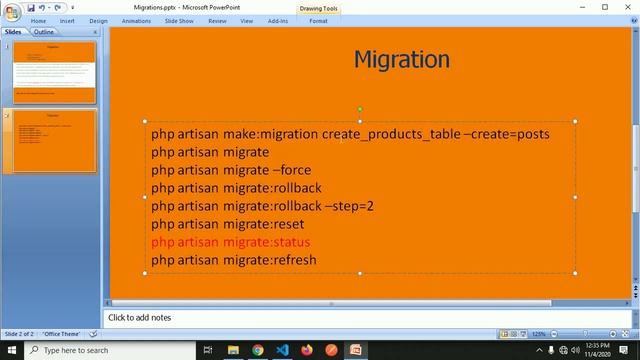Start Slide Show from status bar
The image size is (640, 360).
coord(523,334)
